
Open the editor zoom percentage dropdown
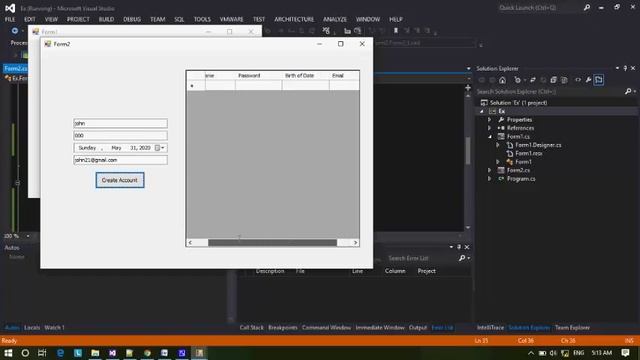(x=27, y=236)
